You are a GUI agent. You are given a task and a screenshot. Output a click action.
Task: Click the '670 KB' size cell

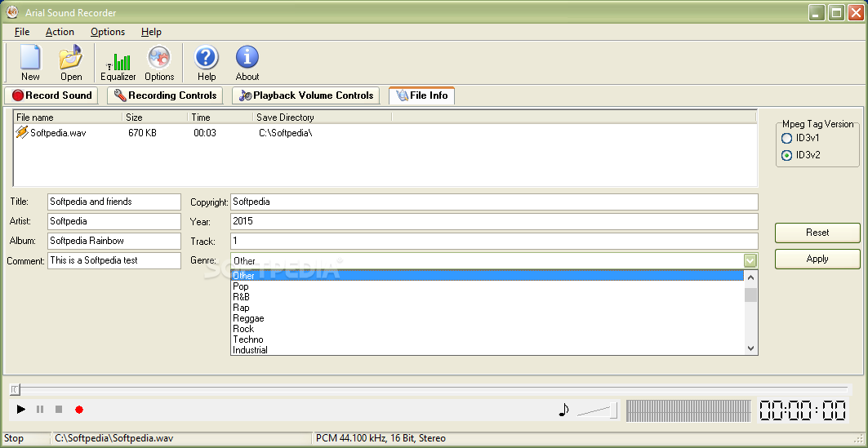coord(142,133)
